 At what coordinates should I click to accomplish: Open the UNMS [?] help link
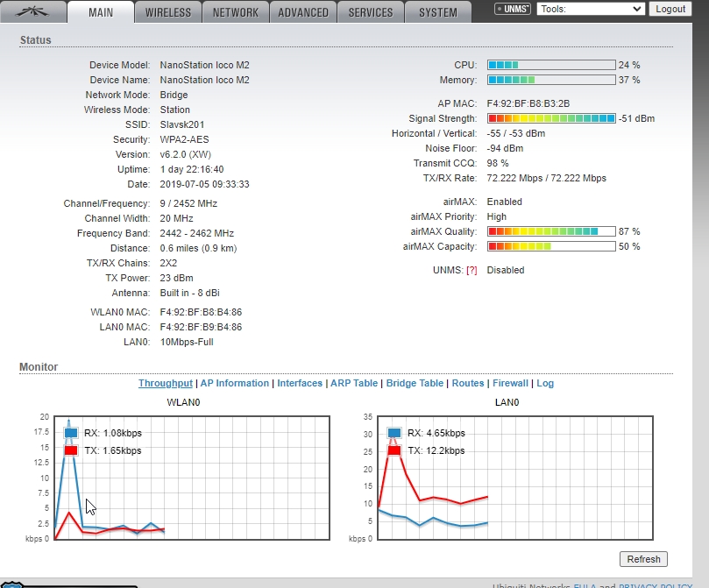point(471,270)
